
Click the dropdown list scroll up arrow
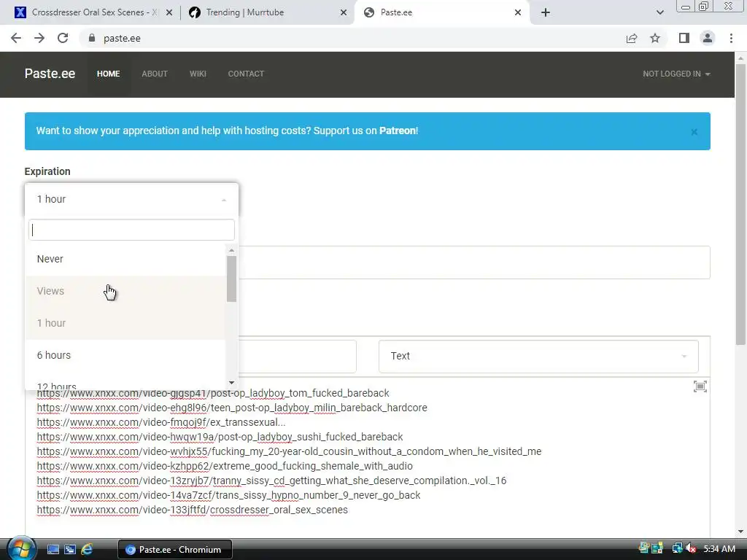(x=231, y=250)
